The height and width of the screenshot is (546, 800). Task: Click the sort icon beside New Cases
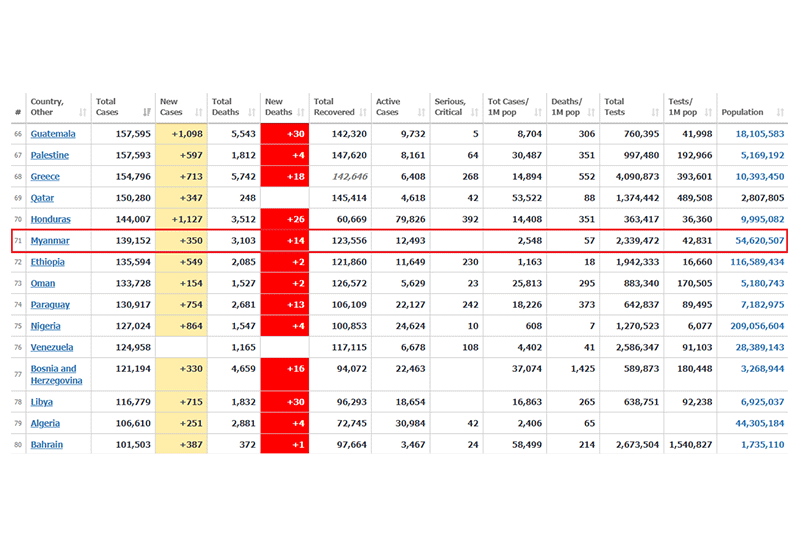click(200, 112)
